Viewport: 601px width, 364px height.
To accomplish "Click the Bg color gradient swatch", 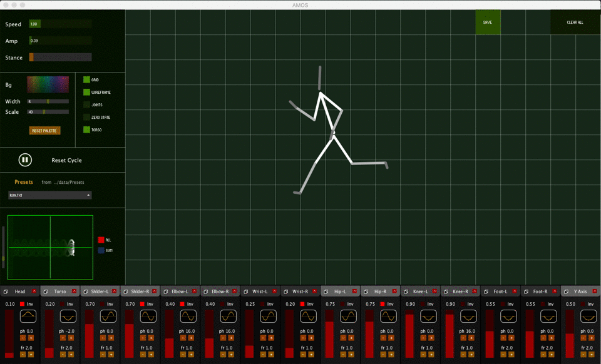I will 48,84.
